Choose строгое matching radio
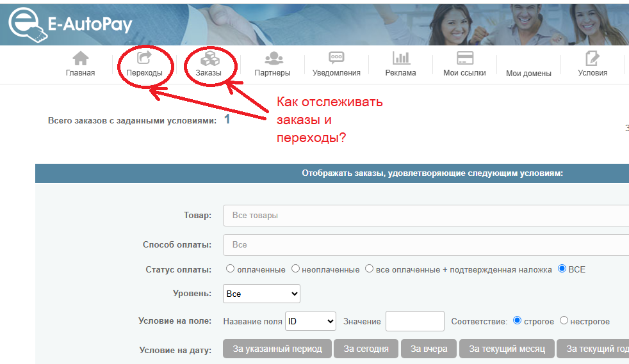This screenshot has height=364, width=629. point(517,320)
